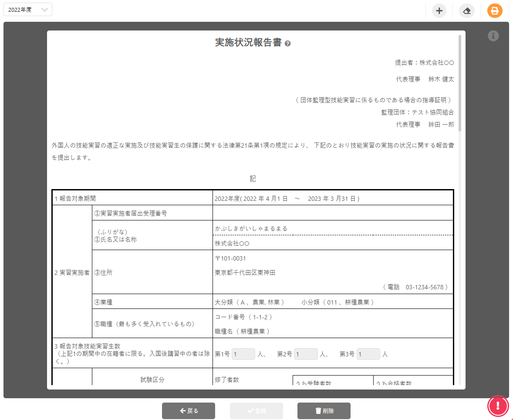The width and height of the screenshot is (513, 420).
Task: Show details with the gray info icon
Action: [x=493, y=36]
